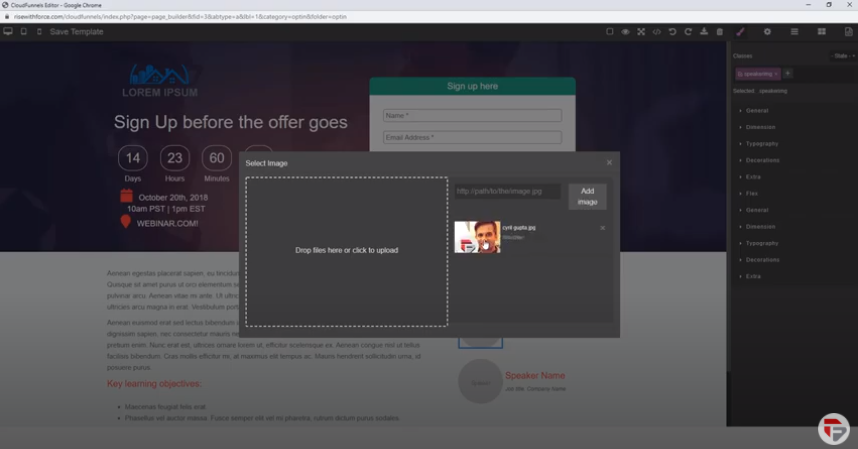Click the undo arrow icon
This screenshot has height=449, width=858.
point(673,32)
